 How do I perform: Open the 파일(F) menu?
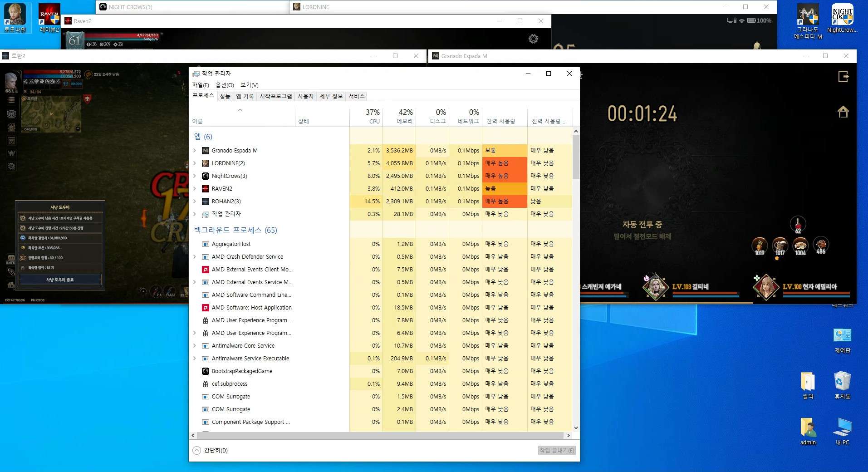pyautogui.click(x=200, y=85)
